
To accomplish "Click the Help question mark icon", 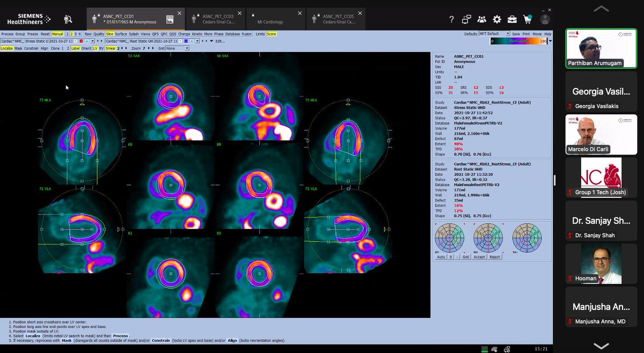I will [452, 19].
